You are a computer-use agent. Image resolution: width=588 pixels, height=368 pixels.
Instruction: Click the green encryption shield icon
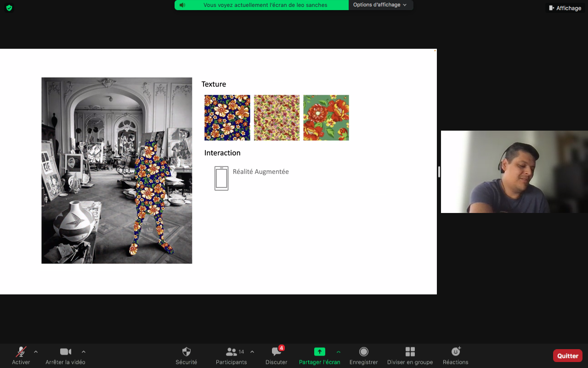[9, 8]
